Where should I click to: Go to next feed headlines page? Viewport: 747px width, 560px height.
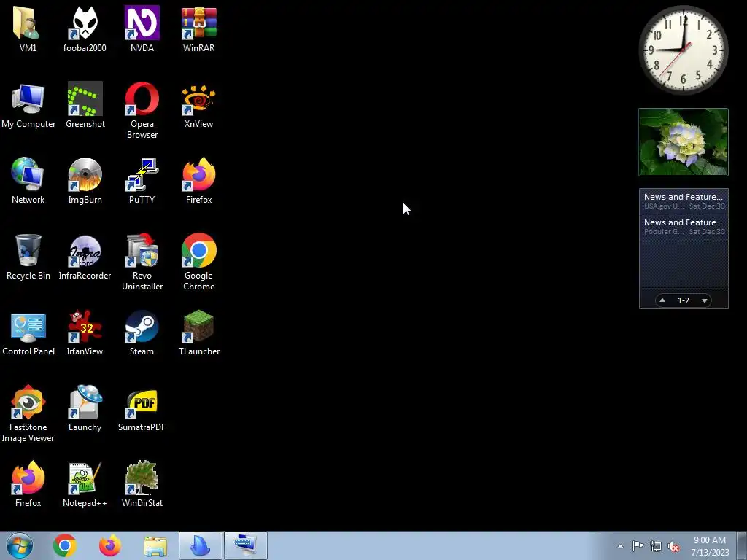pos(705,300)
